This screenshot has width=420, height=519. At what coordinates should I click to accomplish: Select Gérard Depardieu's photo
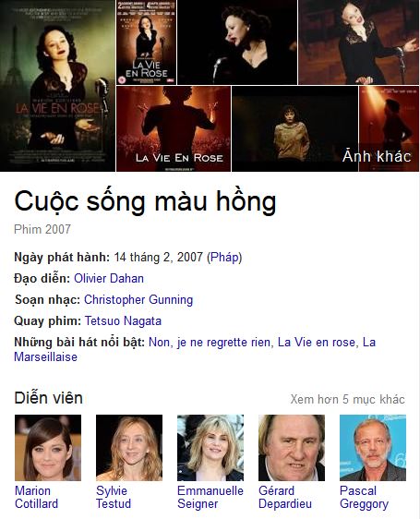pyautogui.click(x=292, y=448)
